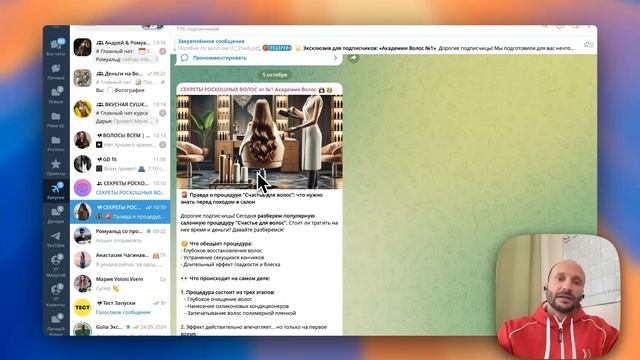Viewport: 640px width, 360px height.
Task: Open the «Новые» folder in sidebar
Action: (x=56, y=95)
